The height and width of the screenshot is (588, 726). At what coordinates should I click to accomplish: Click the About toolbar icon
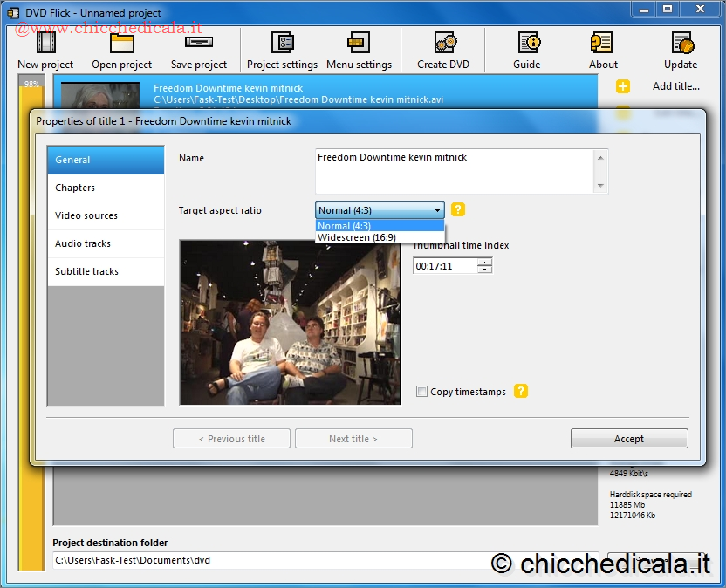[602, 44]
